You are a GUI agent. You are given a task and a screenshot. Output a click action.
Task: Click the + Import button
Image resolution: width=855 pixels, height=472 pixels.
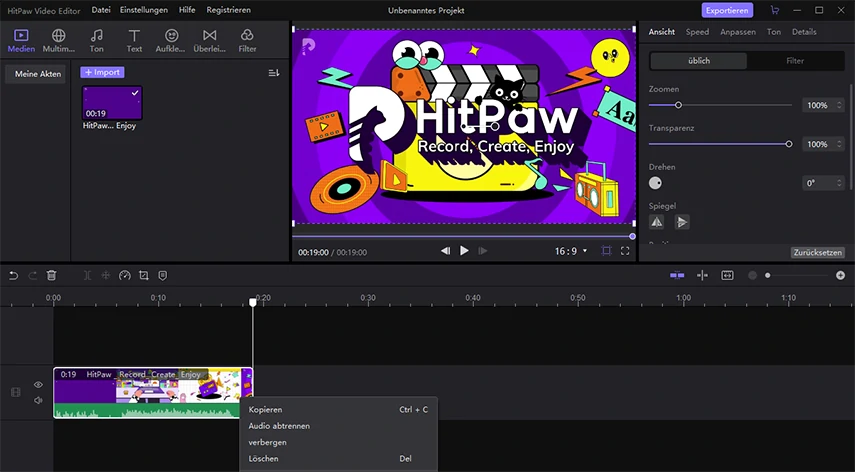point(103,72)
